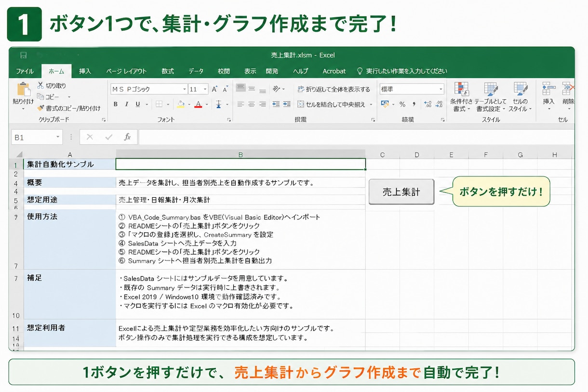Expand the borders dropdown arrow
The height and width of the screenshot is (392, 588).
[168, 104]
